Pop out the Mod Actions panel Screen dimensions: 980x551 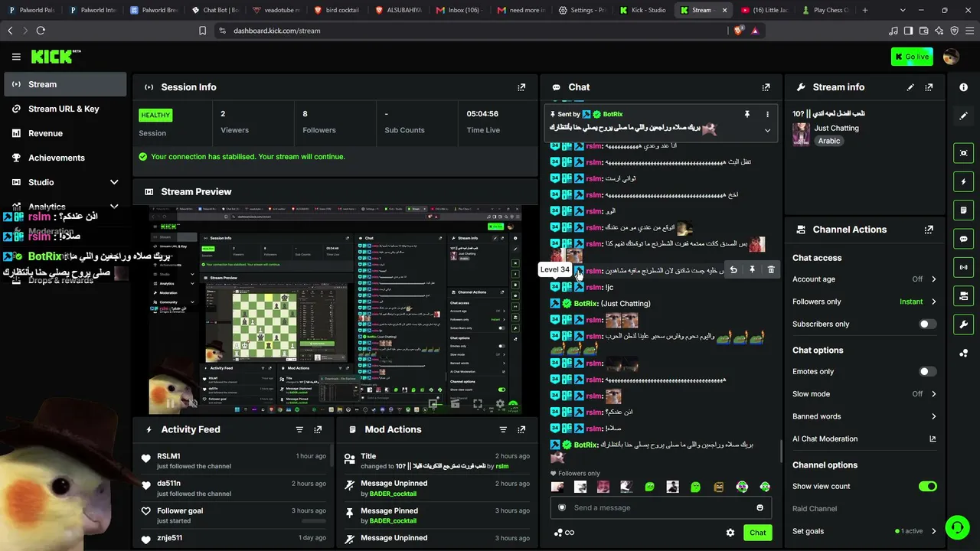point(521,429)
